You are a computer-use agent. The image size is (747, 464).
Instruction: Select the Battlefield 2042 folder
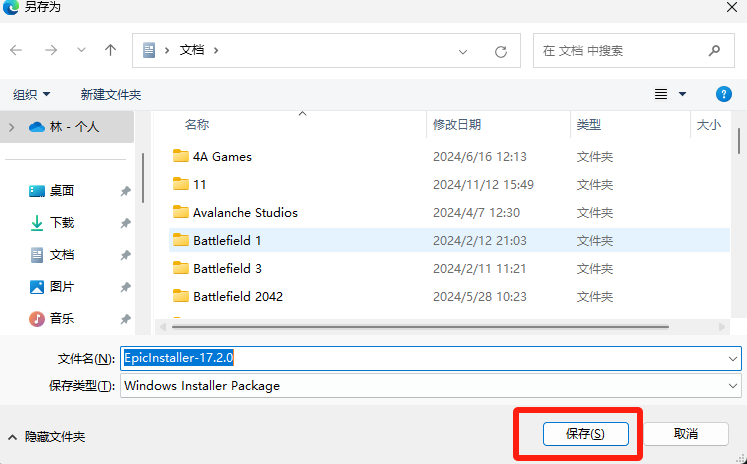(237, 296)
